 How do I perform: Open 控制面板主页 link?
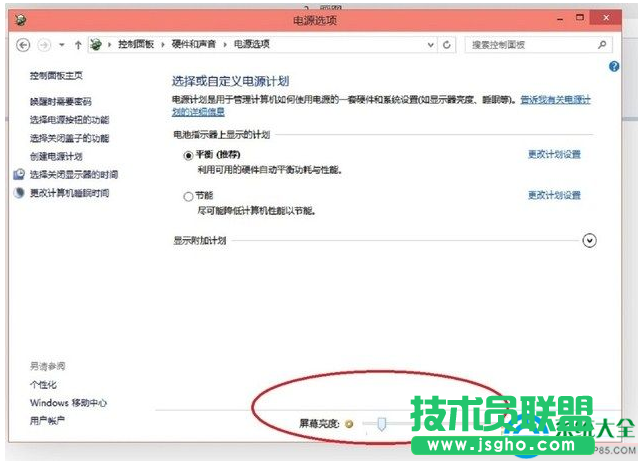coord(56,76)
